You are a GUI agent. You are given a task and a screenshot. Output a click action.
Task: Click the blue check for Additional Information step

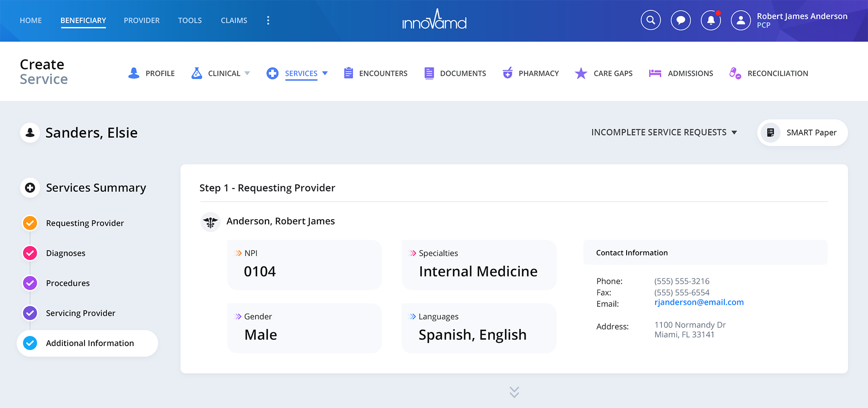[x=30, y=343]
